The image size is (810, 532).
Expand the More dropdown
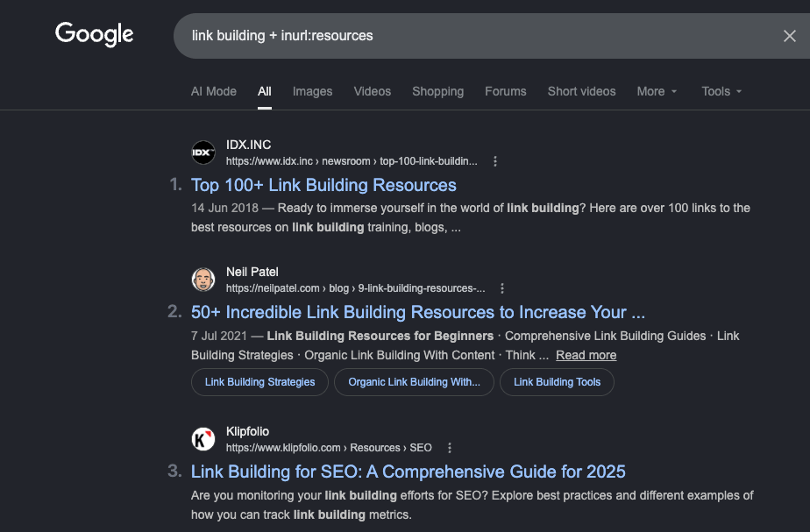657,91
